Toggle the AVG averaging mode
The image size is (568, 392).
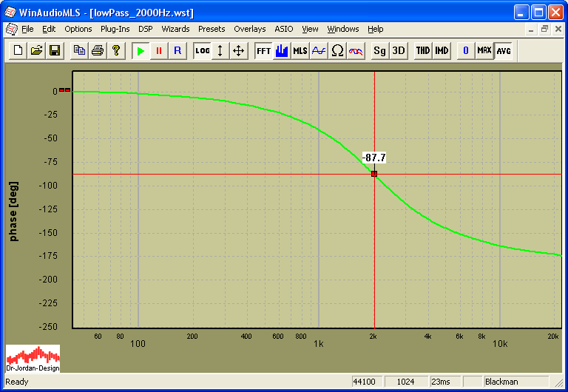[x=504, y=50]
